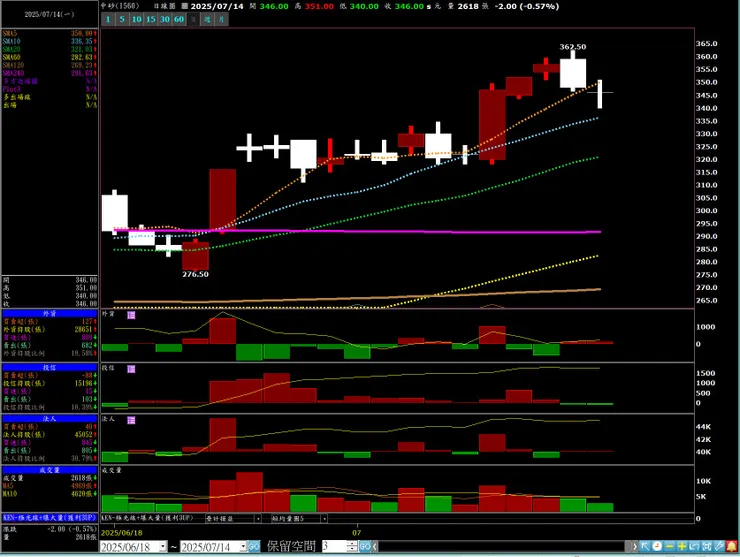This screenshot has height=557, width=740.
Task: Switch to the 15-minute timeframe
Action: pyautogui.click(x=151, y=19)
